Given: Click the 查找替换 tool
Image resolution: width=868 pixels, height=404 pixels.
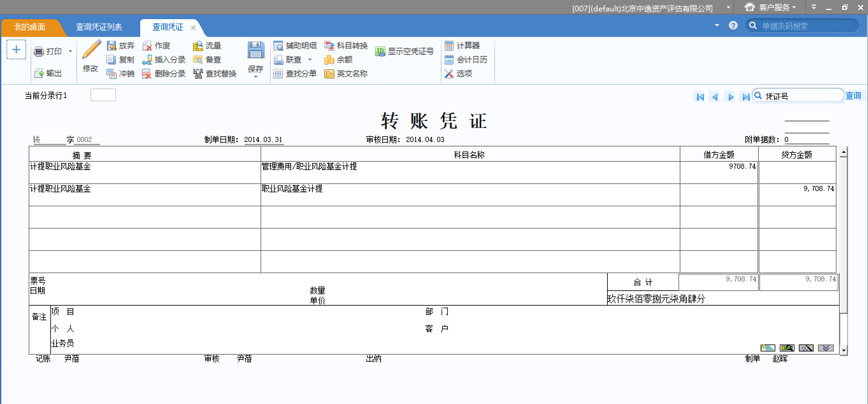Looking at the screenshot, I should point(215,74).
